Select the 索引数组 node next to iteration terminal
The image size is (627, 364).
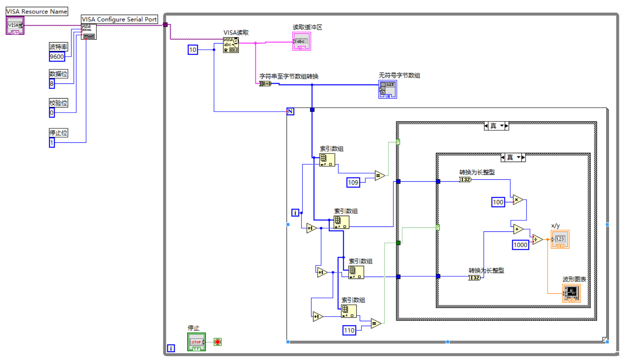(x=341, y=222)
